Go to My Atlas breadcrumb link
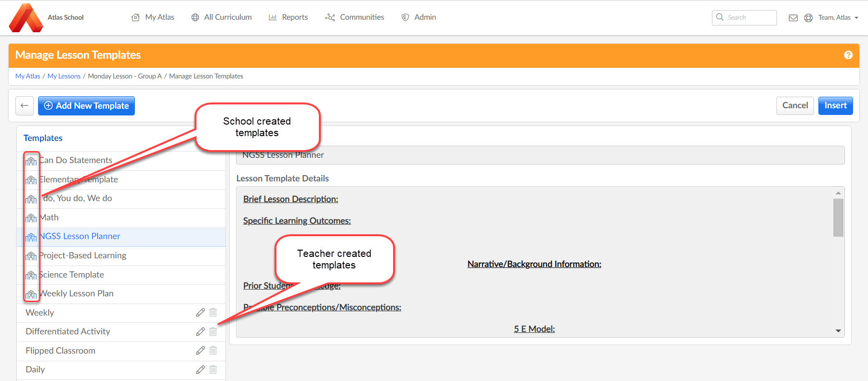This screenshot has height=381, width=868. point(28,76)
